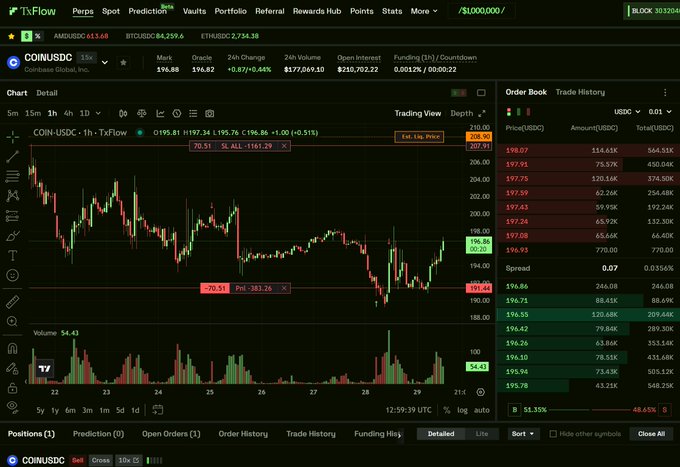Select the trend line drawing tool

click(x=13, y=157)
